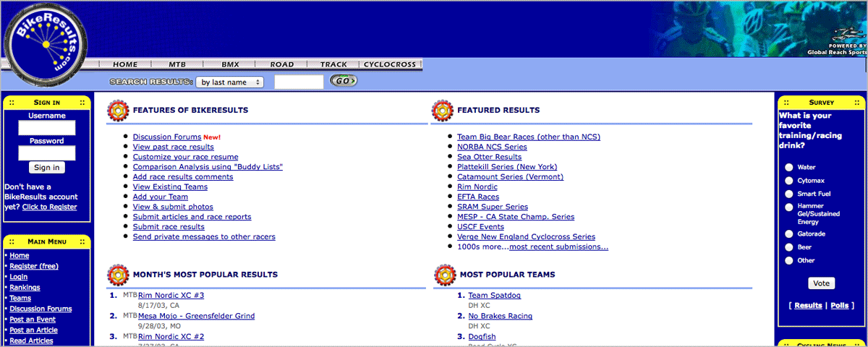Viewport: 868px width, 347px height.
Task: Click gear icon beside Month's Most Popular Results
Action: 118,275
